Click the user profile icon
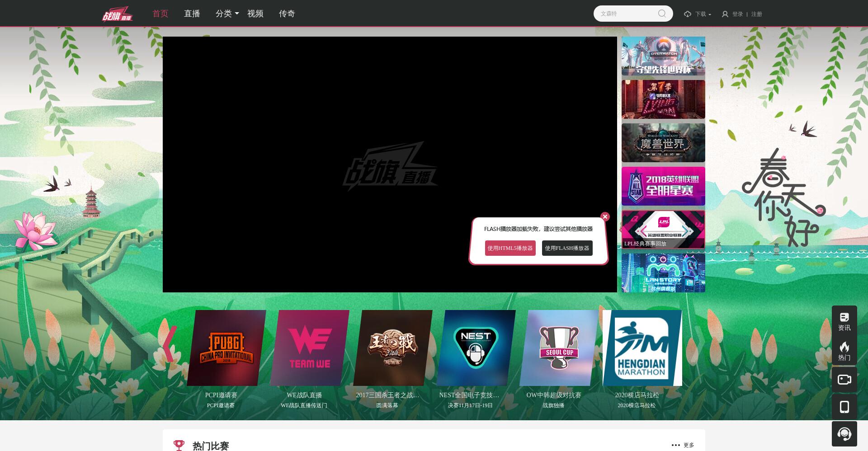 tap(725, 14)
